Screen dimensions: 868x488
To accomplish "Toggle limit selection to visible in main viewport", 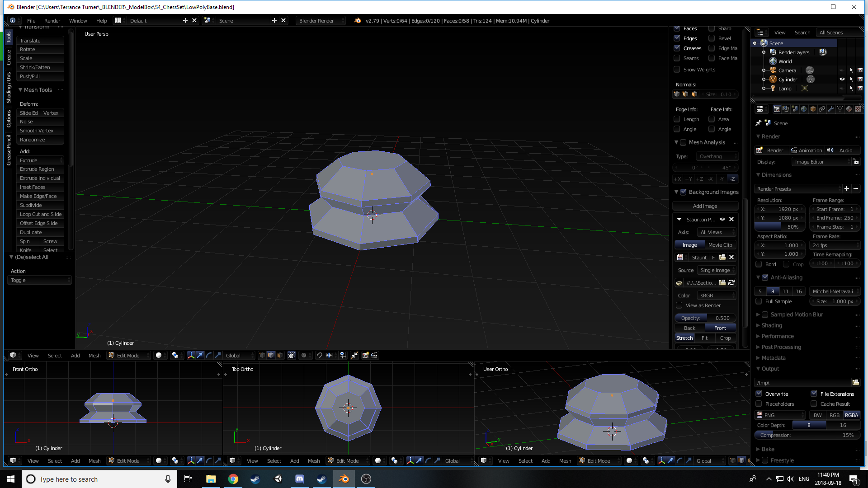I will pyautogui.click(x=292, y=355).
